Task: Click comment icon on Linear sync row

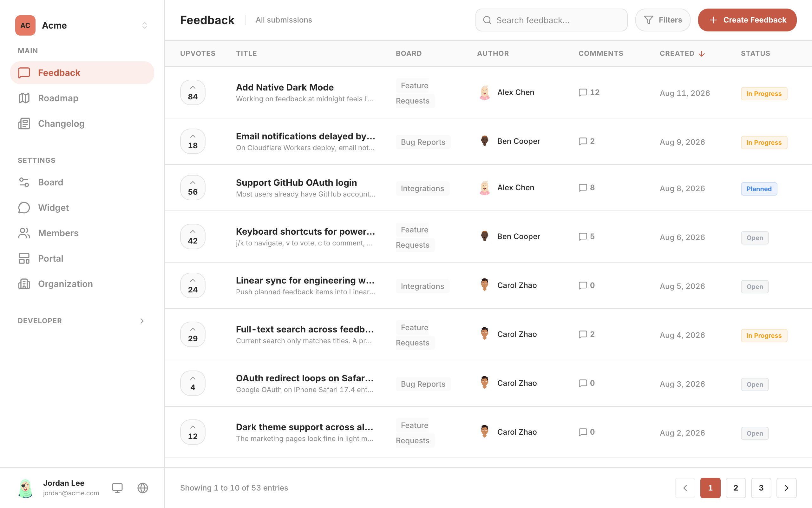Action: [x=583, y=285]
